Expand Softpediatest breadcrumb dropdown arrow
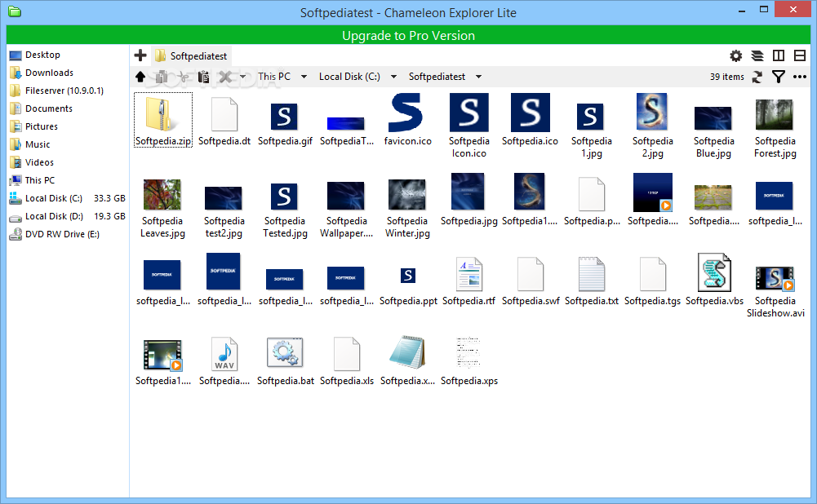 pos(478,77)
